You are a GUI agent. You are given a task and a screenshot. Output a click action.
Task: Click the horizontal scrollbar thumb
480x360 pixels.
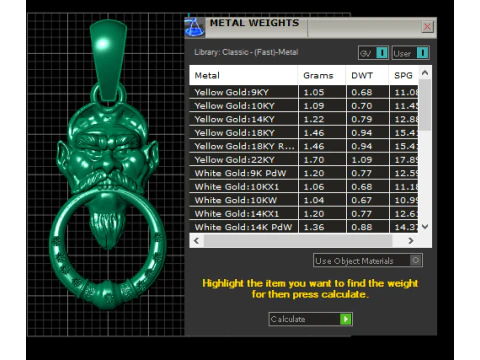[x=298, y=240]
